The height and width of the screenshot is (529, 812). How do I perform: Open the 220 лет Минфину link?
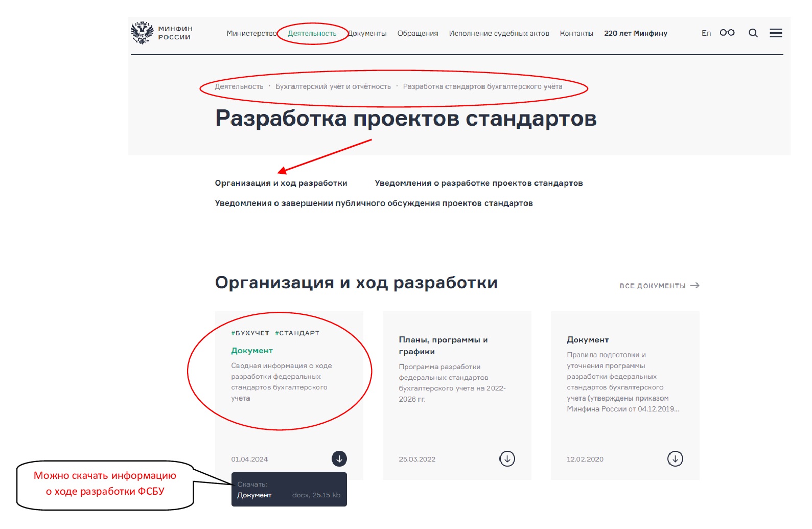[636, 33]
